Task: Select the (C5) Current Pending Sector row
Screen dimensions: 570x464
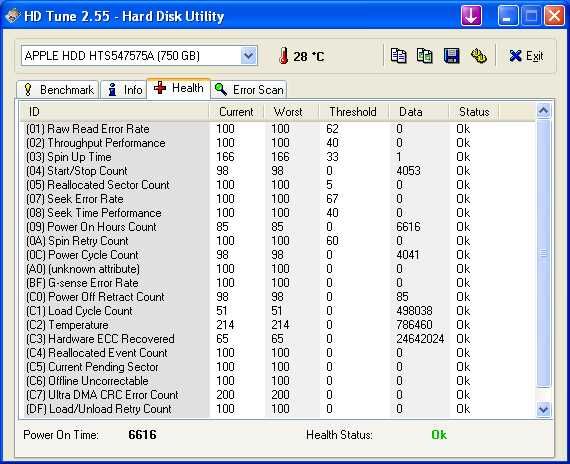Action: coord(278,367)
